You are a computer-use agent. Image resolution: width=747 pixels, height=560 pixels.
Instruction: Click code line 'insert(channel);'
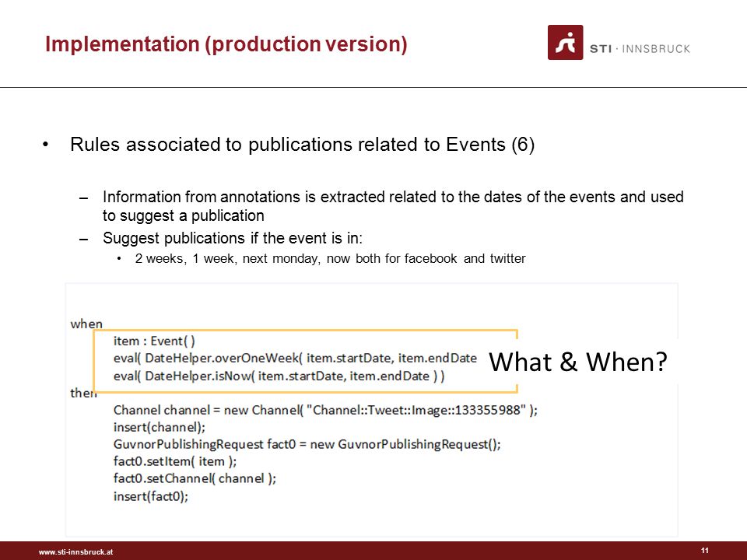coord(159,427)
